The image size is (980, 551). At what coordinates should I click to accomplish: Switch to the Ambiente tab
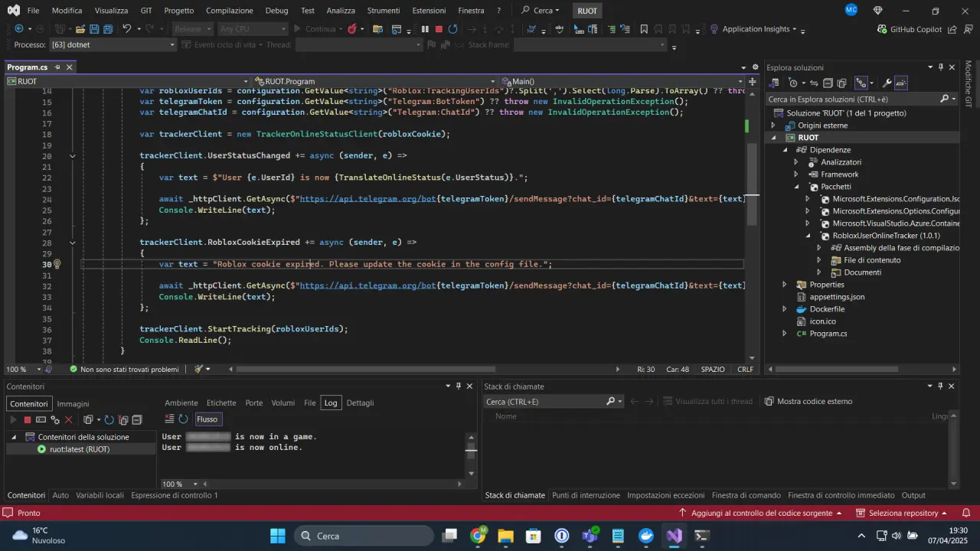[181, 403]
